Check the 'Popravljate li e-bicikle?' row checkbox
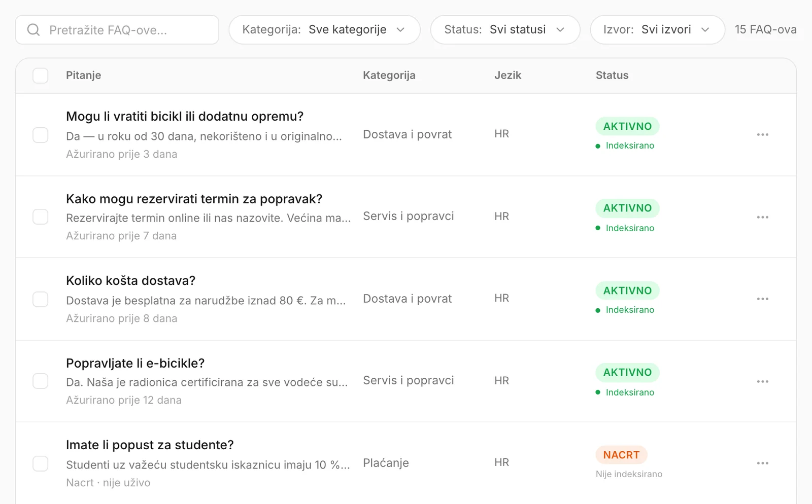This screenshot has width=812, height=504. (41, 381)
